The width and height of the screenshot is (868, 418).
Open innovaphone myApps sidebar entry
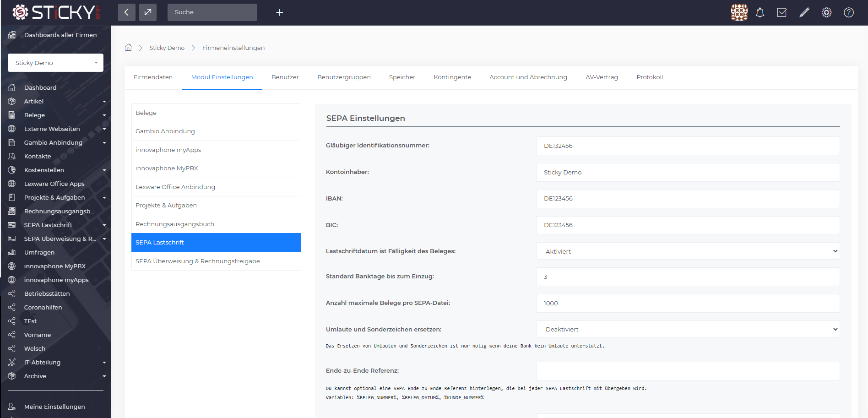[55, 280]
